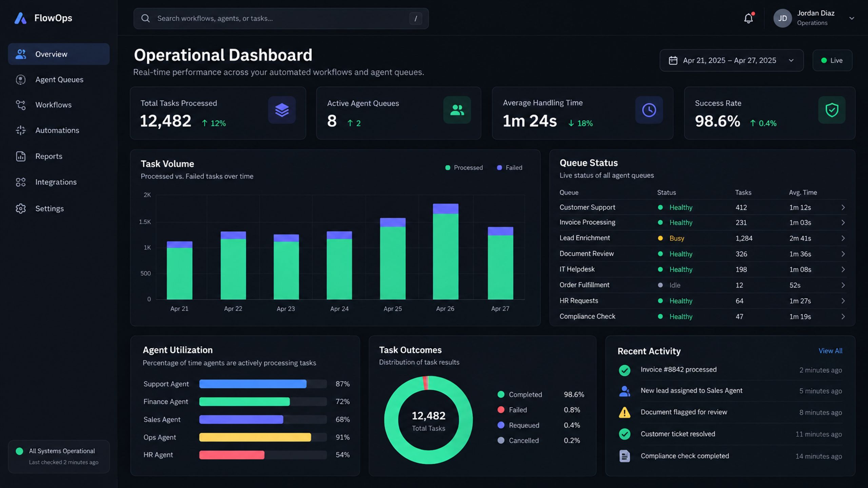Toggle Failed series in chart legend
The width and height of the screenshot is (868, 488).
(510, 168)
